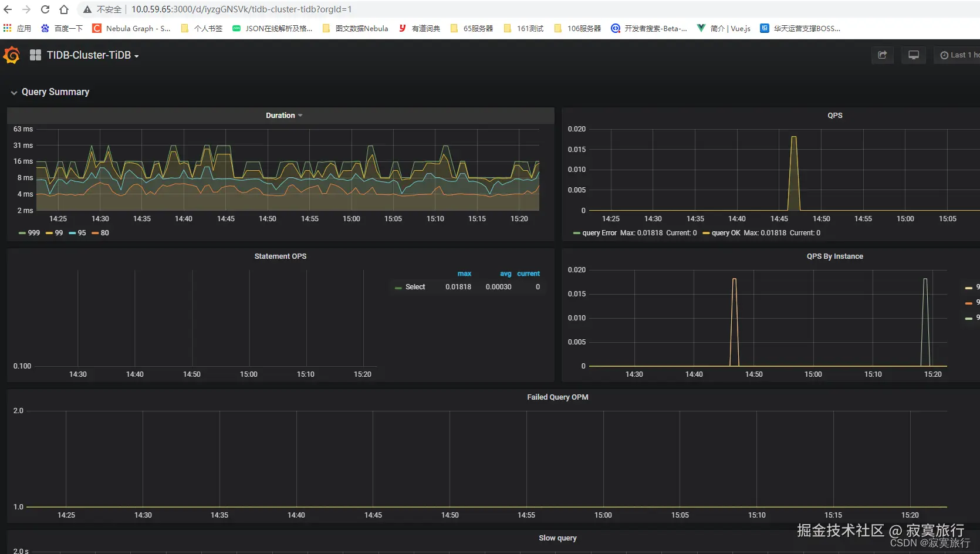980x554 pixels.
Task: Open the 百度一下 bookmark
Action: click(62, 28)
